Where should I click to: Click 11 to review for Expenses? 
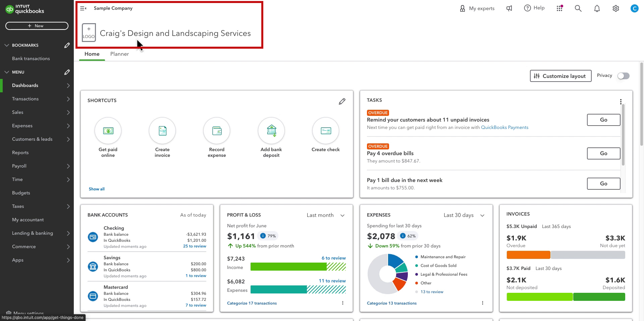pos(332,281)
